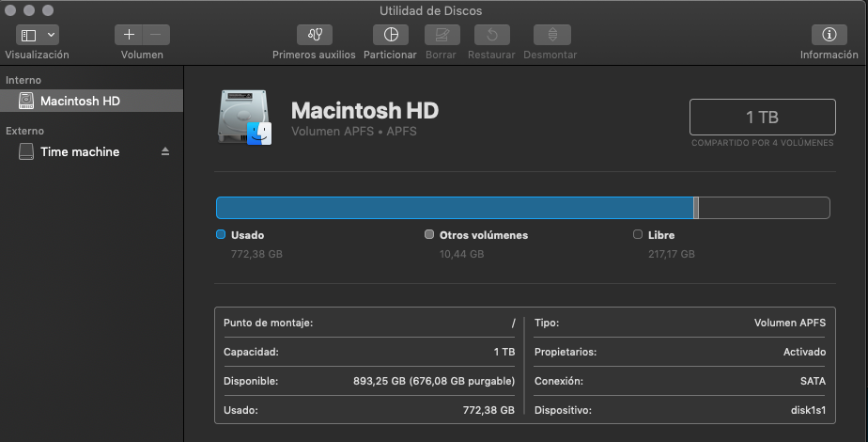Click the Capacidad row label
The image size is (868, 442).
(x=251, y=353)
